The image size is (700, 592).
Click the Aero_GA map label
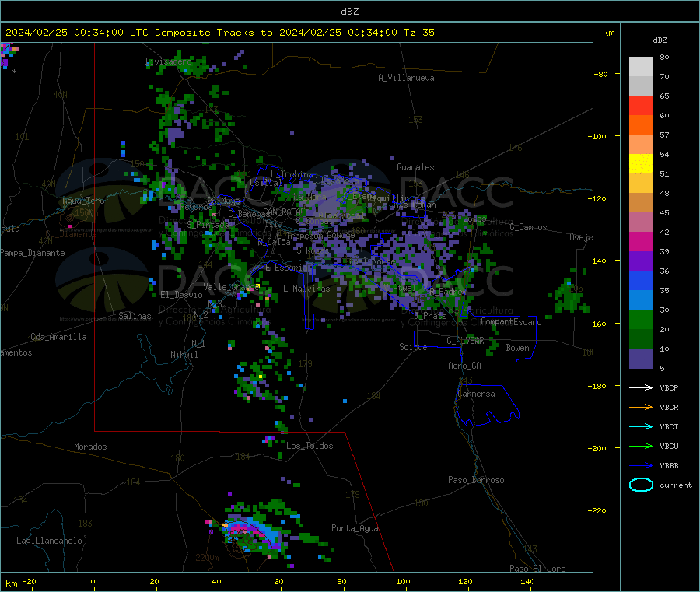click(464, 366)
